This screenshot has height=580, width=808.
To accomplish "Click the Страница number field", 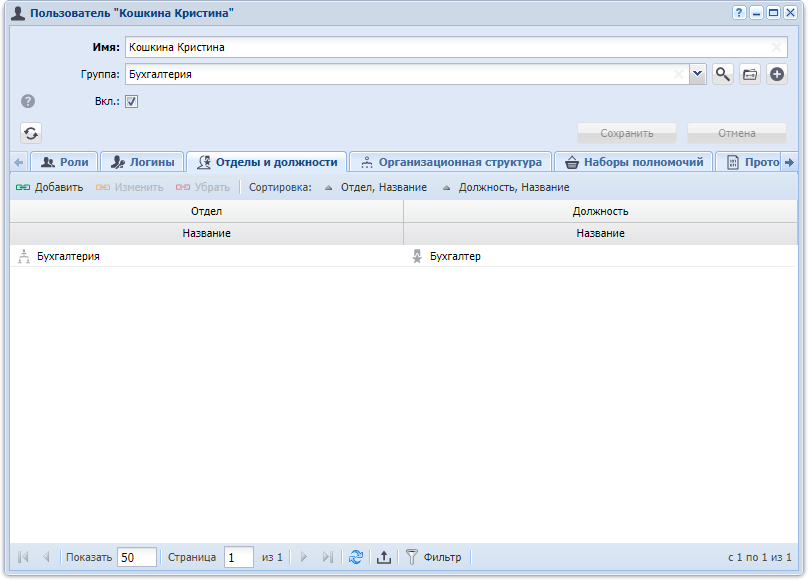I will pos(239,557).
